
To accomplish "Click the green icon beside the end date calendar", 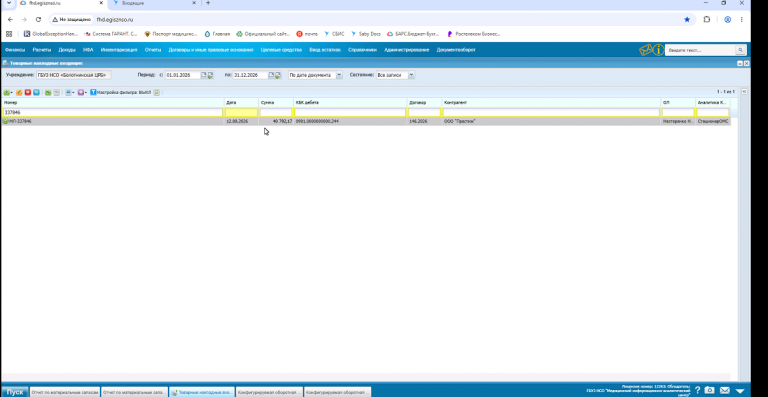I will click(278, 75).
